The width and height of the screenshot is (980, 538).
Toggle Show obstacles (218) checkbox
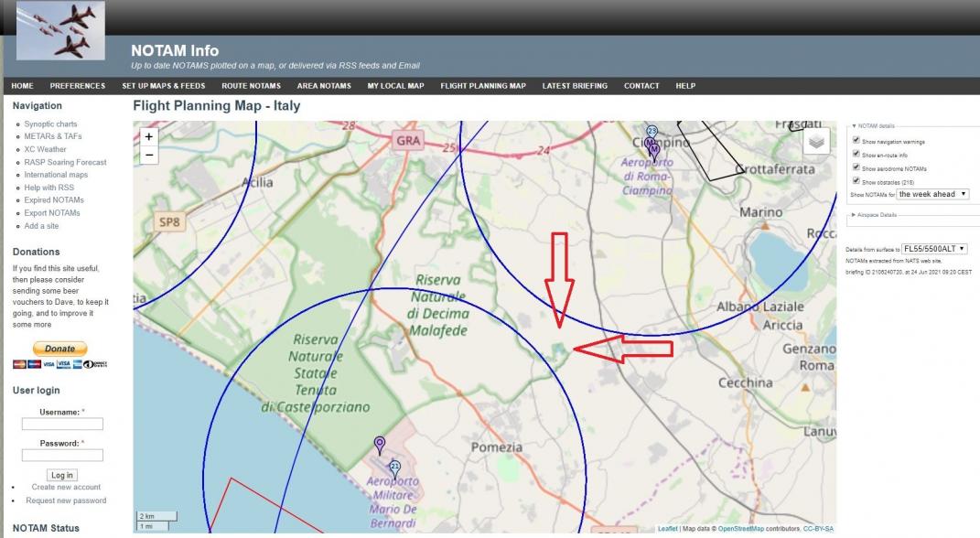pyautogui.click(x=856, y=180)
